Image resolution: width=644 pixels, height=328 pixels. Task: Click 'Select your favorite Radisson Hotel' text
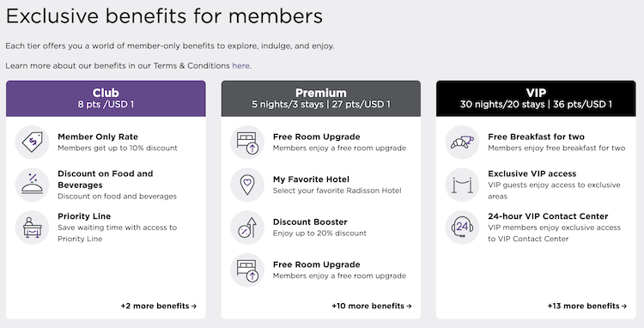click(x=337, y=191)
